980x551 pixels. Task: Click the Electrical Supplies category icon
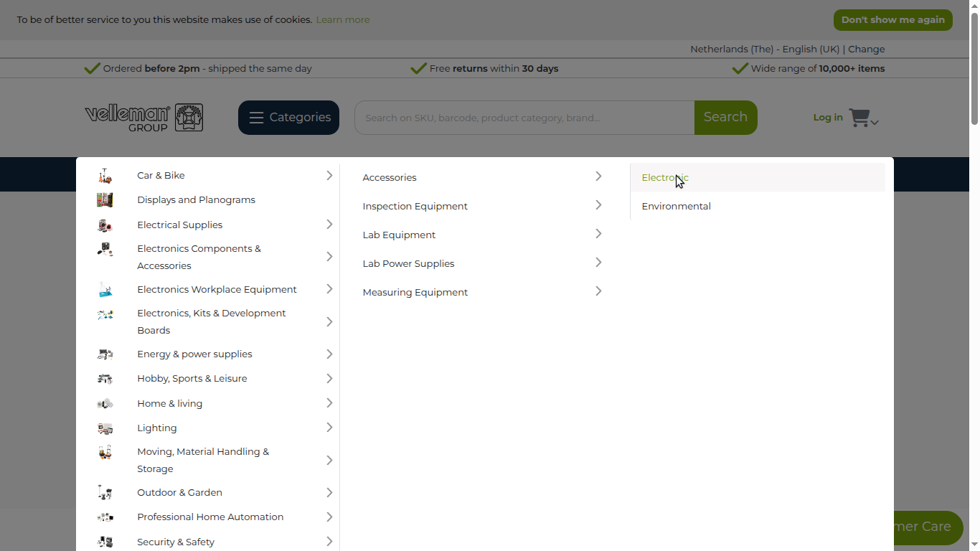[105, 225]
